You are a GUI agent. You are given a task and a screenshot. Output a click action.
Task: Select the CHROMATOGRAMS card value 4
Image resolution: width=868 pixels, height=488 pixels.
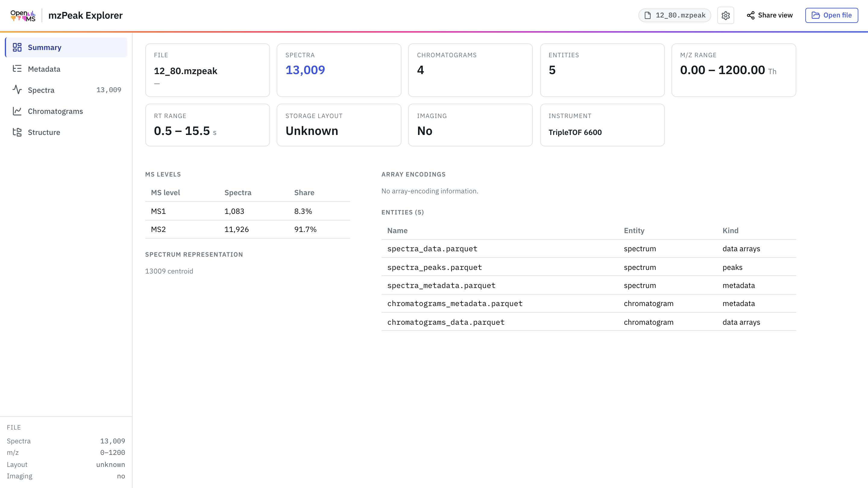point(420,70)
